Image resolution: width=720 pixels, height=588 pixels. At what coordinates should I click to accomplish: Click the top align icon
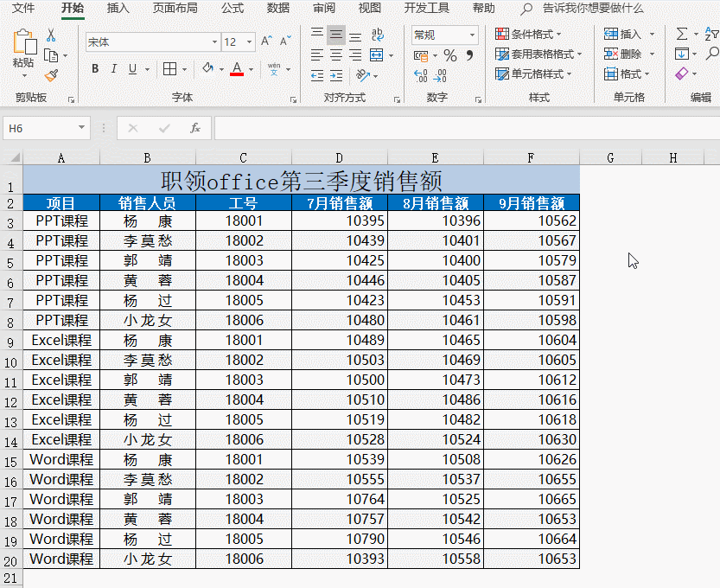[317, 35]
